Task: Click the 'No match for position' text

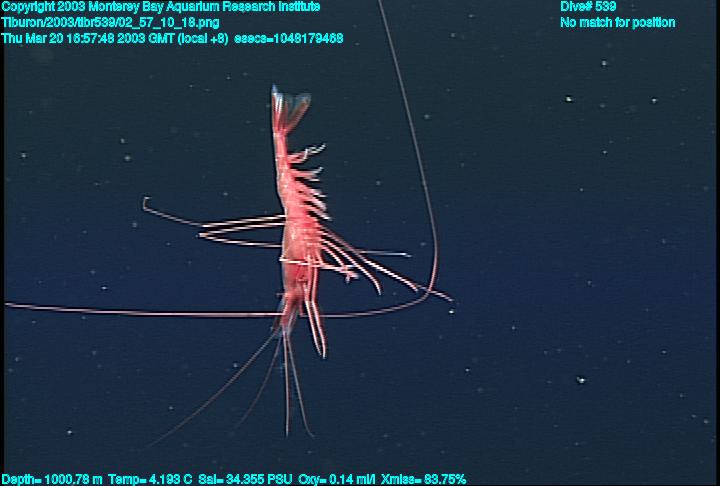Action: tap(617, 22)
